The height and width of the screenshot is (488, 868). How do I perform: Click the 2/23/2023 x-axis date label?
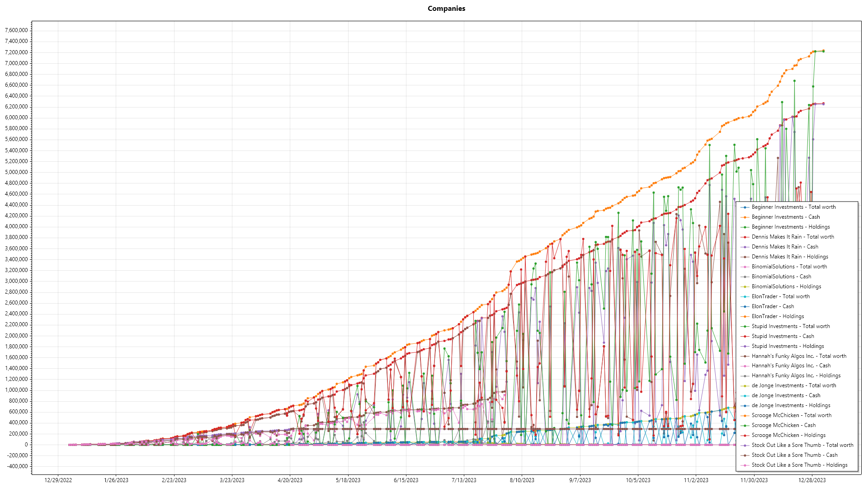pos(174,480)
